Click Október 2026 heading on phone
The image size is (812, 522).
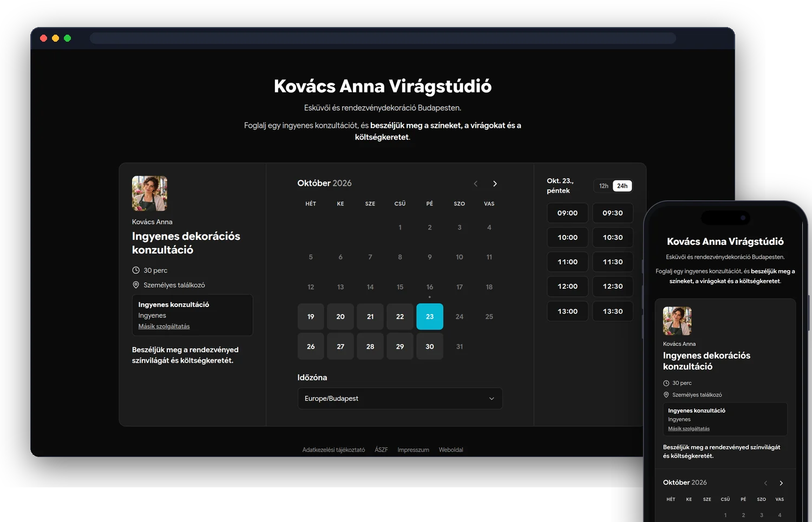[685, 482]
